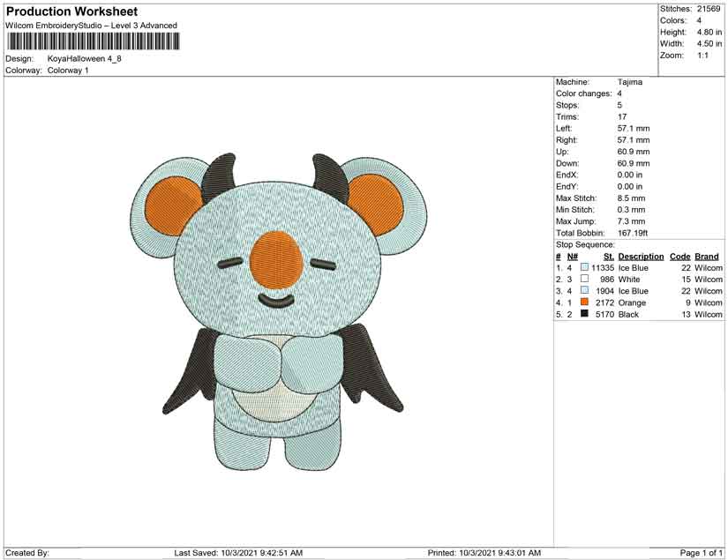Click the Orange color swatch
The image size is (728, 560).
tap(584, 302)
